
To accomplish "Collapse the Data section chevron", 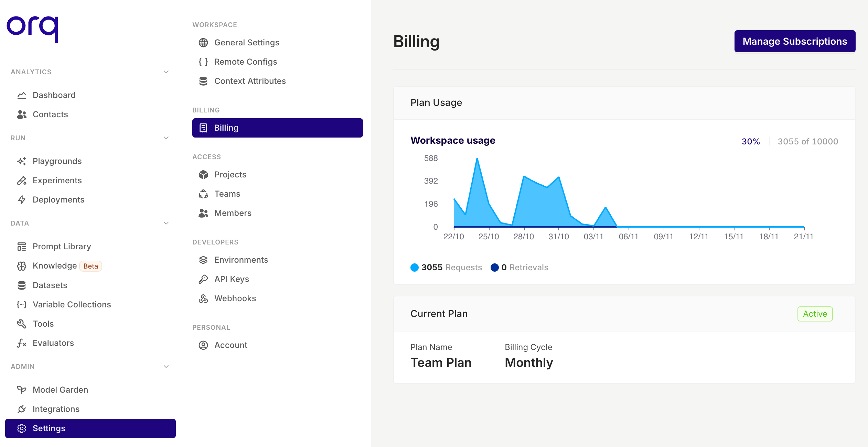I will pyautogui.click(x=166, y=223).
